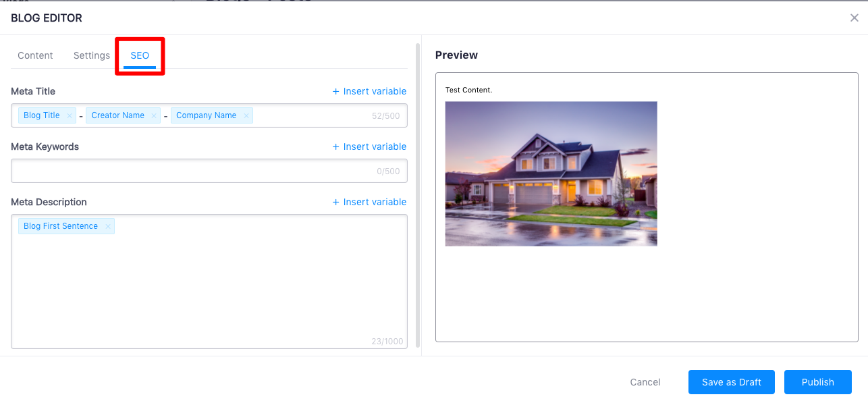
Task: Insert variable into Meta Title
Action: [x=369, y=91]
